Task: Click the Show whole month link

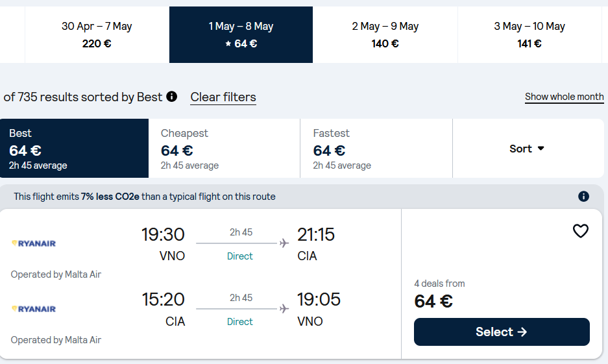Action: pyautogui.click(x=564, y=97)
